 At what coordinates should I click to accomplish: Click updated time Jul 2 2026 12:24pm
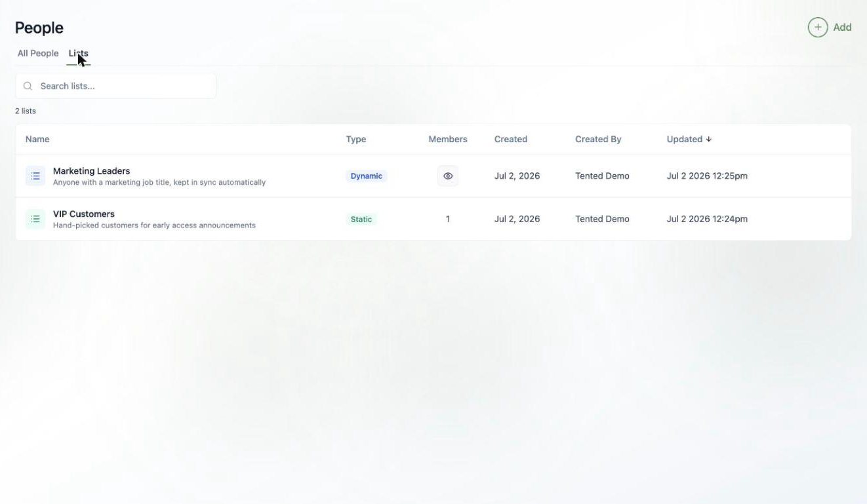click(707, 219)
